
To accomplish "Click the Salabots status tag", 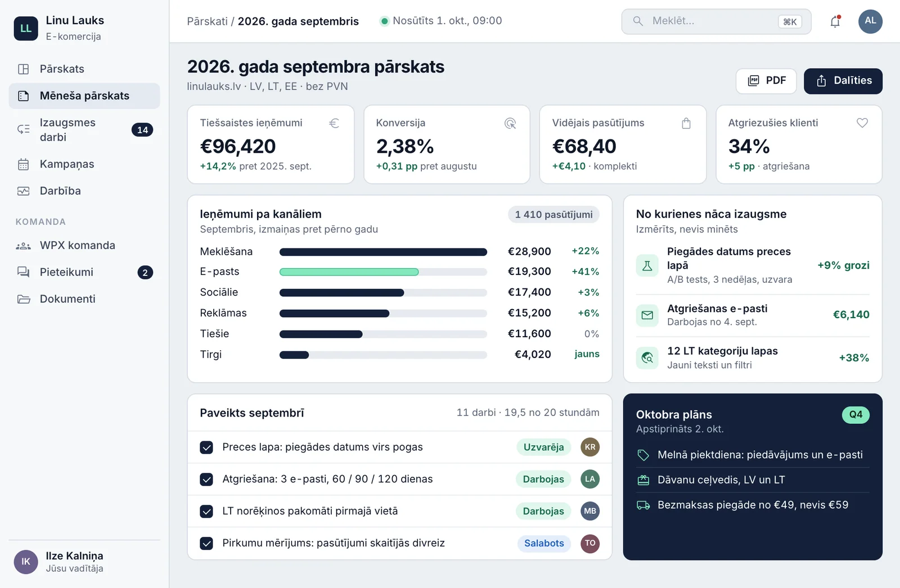I will coord(544,543).
